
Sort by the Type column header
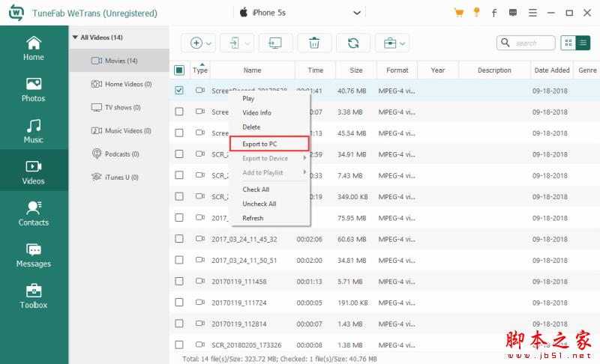pyautogui.click(x=200, y=70)
